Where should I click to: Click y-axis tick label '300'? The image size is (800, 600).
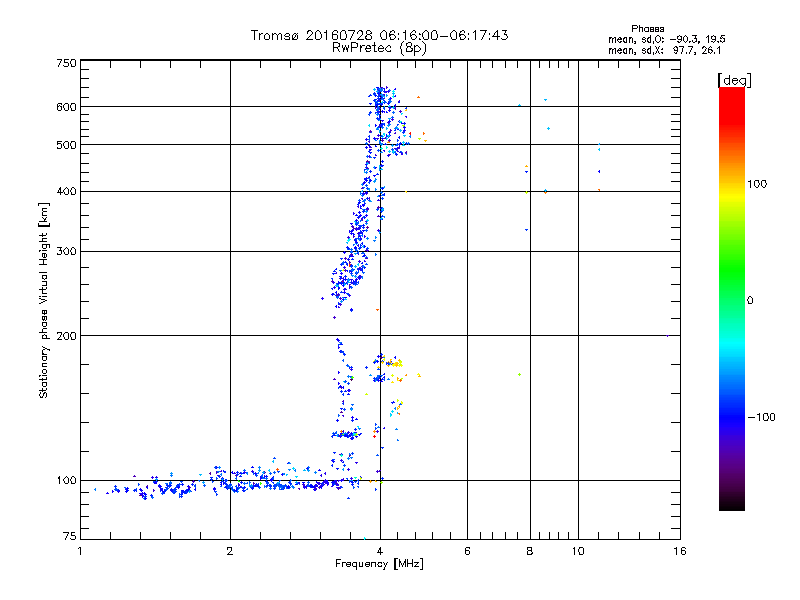tap(66, 252)
